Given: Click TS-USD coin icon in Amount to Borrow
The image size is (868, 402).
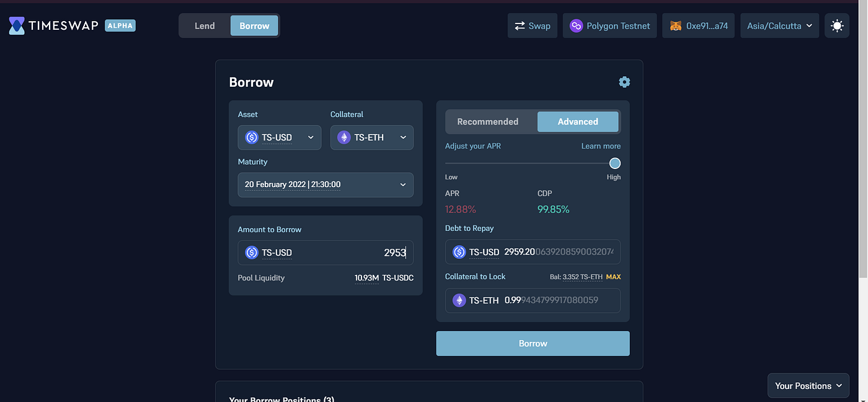Looking at the screenshot, I should pyautogui.click(x=251, y=253).
